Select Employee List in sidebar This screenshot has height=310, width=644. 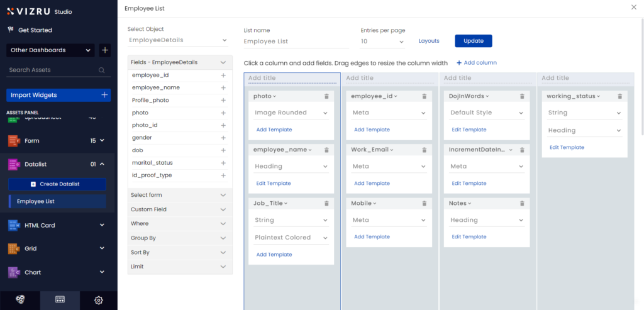(57, 202)
